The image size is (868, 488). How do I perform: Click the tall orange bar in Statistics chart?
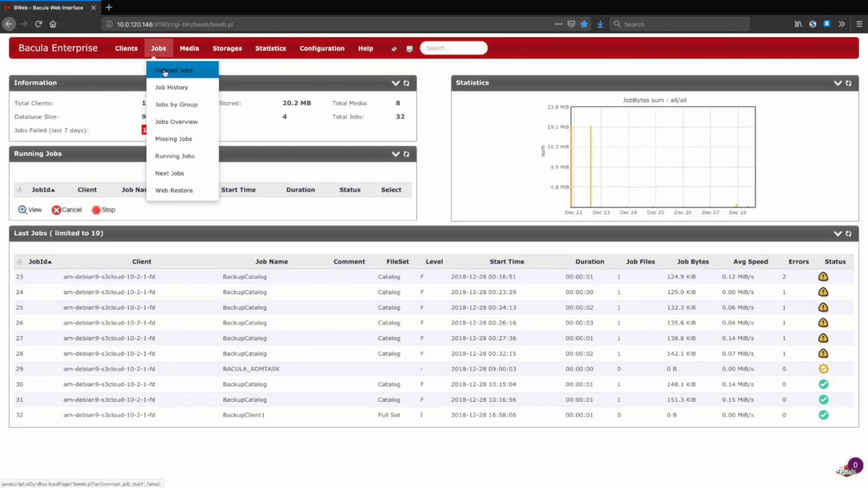[590, 167]
